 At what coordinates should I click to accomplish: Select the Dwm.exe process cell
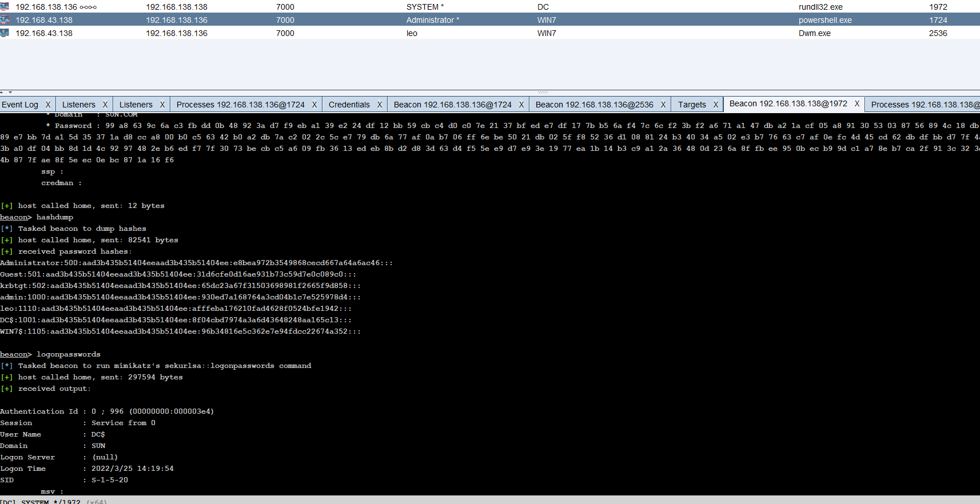(x=815, y=33)
